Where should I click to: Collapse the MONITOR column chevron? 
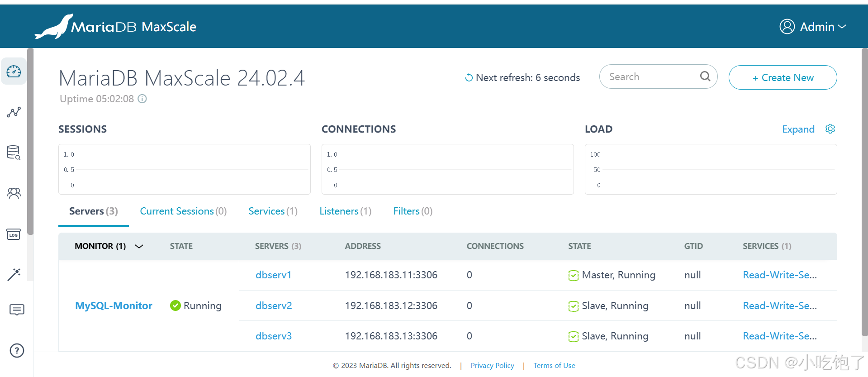pos(139,246)
